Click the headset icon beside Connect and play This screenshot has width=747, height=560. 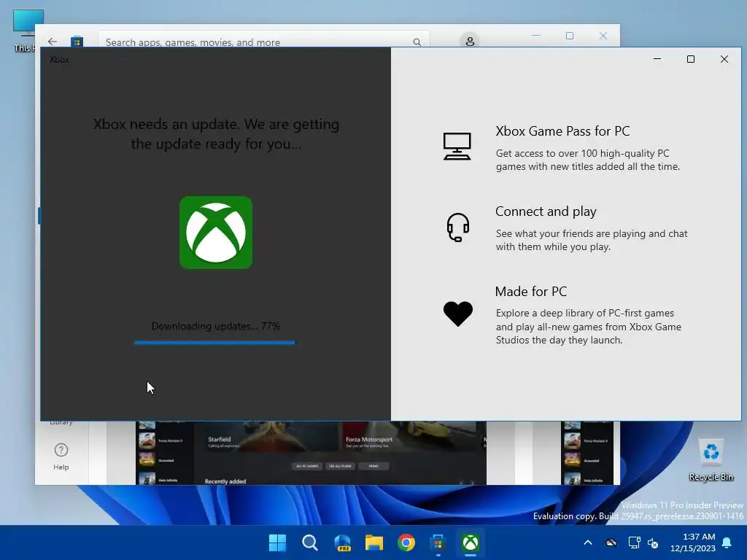458,227
